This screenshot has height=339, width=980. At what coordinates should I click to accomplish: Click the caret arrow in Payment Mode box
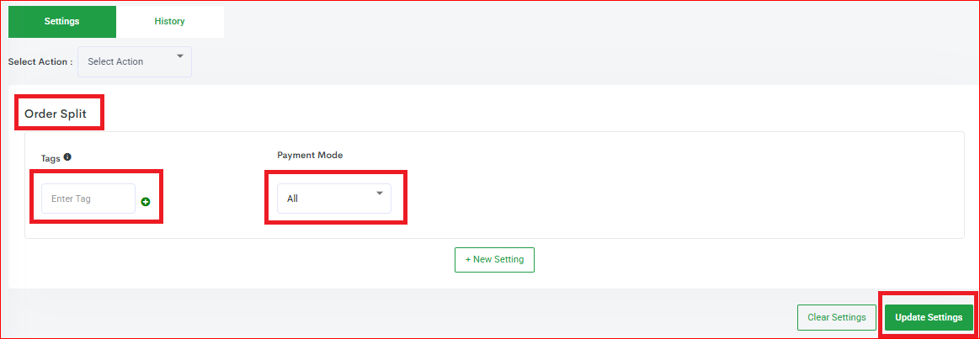(379, 194)
